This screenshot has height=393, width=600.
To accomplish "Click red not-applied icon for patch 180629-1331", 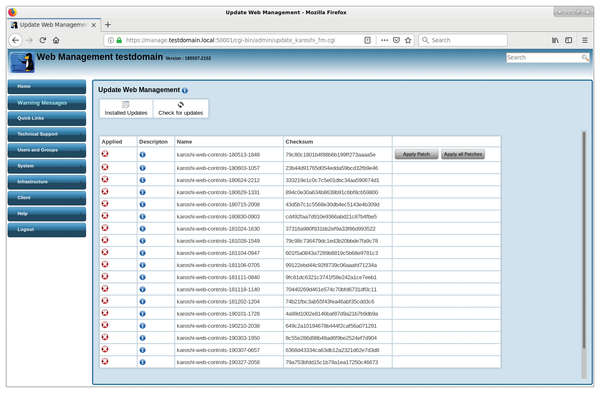I will [x=105, y=191].
